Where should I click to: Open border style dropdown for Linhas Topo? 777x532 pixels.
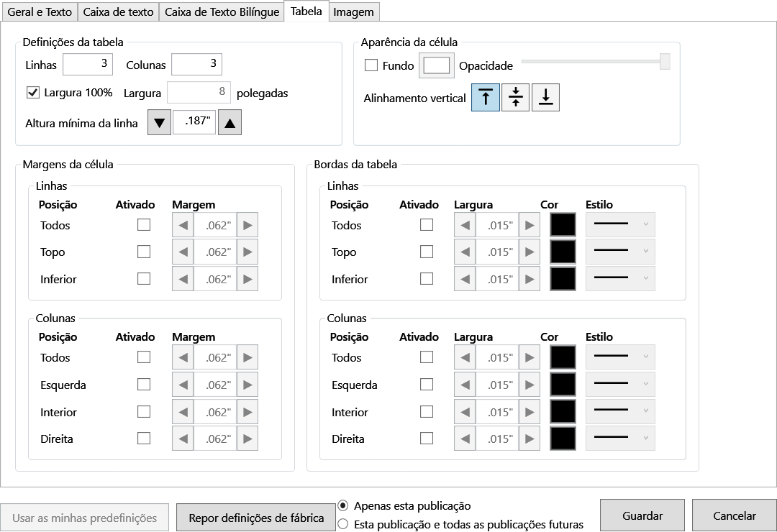pyautogui.click(x=620, y=252)
